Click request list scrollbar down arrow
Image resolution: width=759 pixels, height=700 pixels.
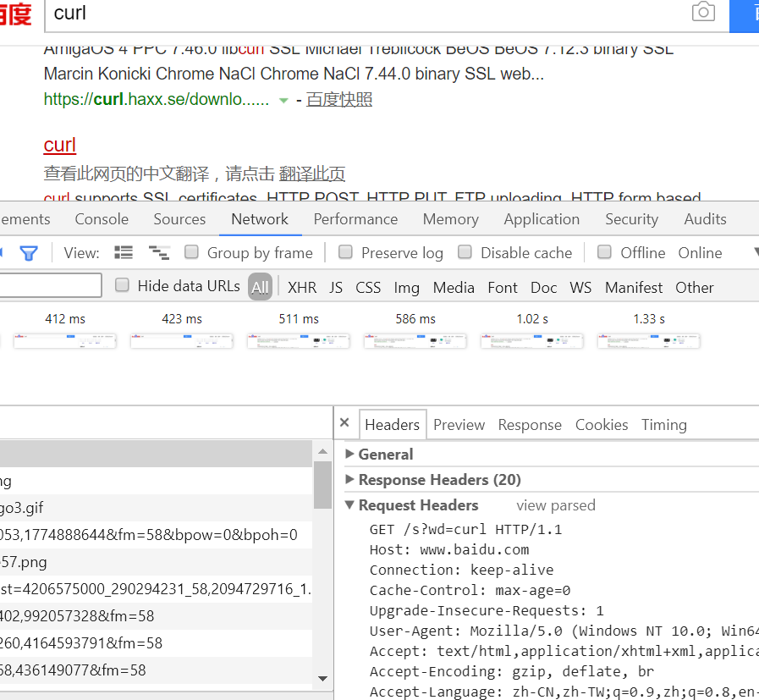(x=323, y=678)
